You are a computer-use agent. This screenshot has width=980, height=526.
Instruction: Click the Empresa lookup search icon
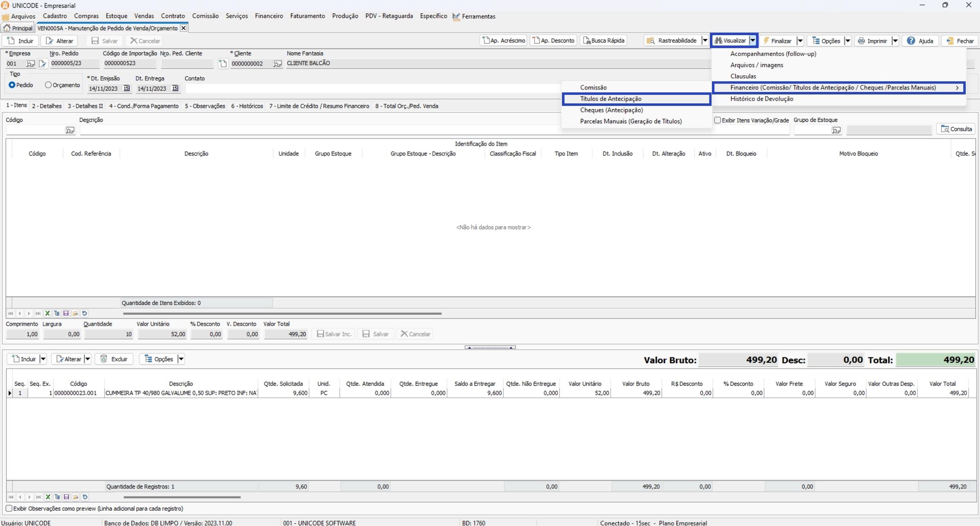pos(30,64)
